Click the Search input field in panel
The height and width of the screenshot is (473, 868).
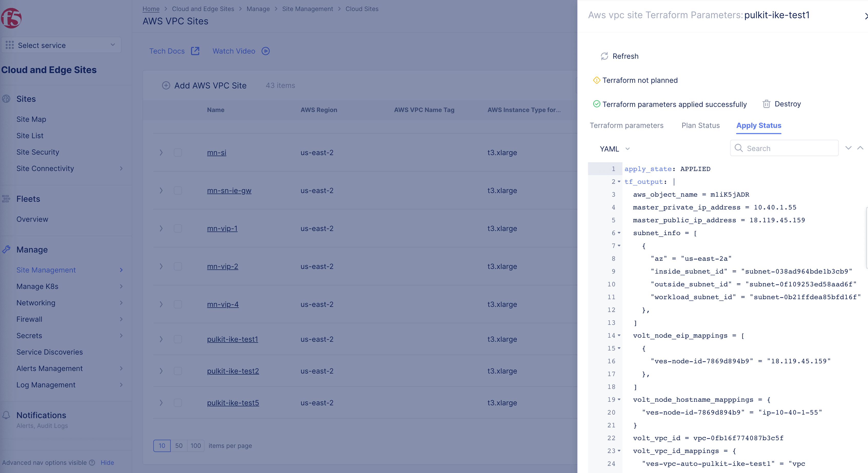tap(789, 148)
